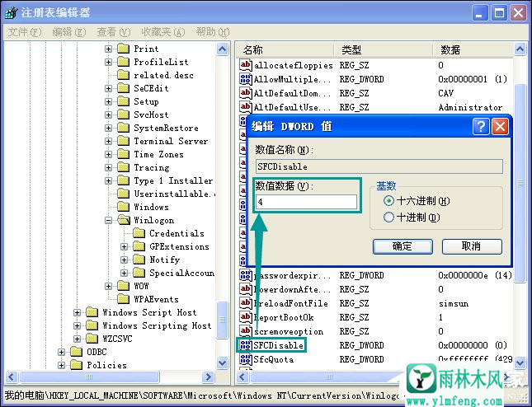Expand the ProfileList tree node
The width and height of the screenshot is (532, 407).
click(108, 62)
